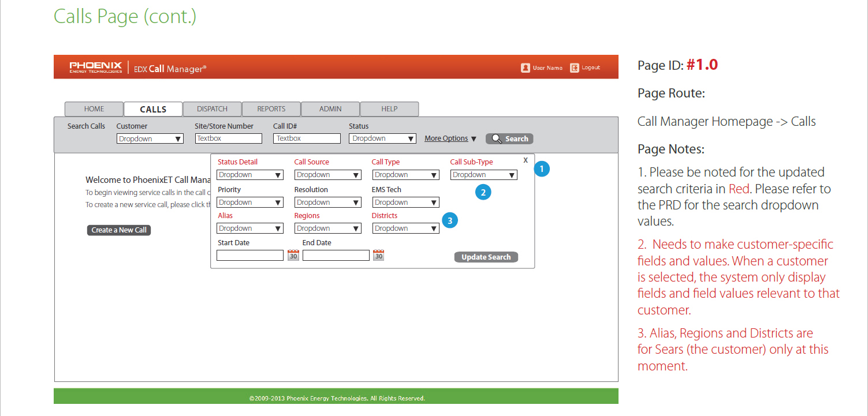Click the User Name profile icon
The image size is (868, 416).
point(526,68)
